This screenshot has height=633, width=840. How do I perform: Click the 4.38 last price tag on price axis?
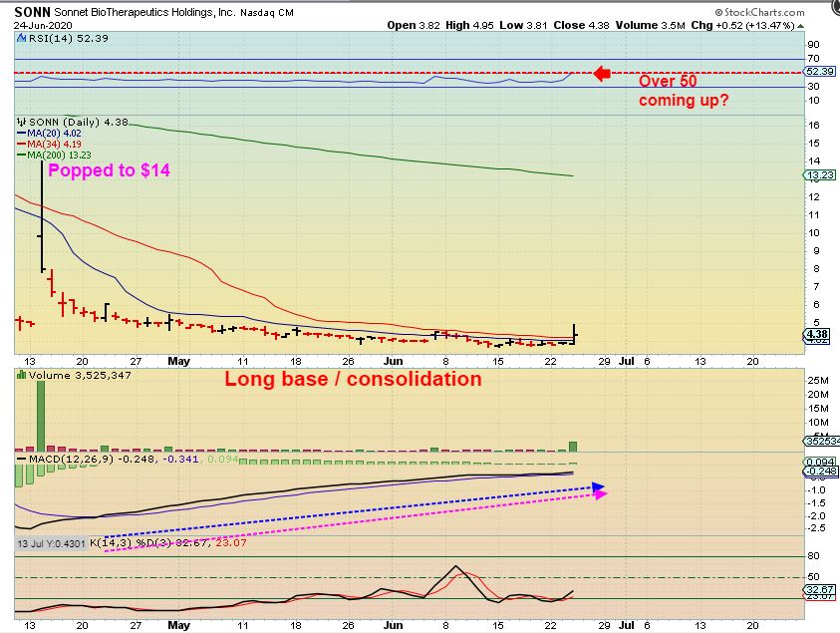point(817,334)
